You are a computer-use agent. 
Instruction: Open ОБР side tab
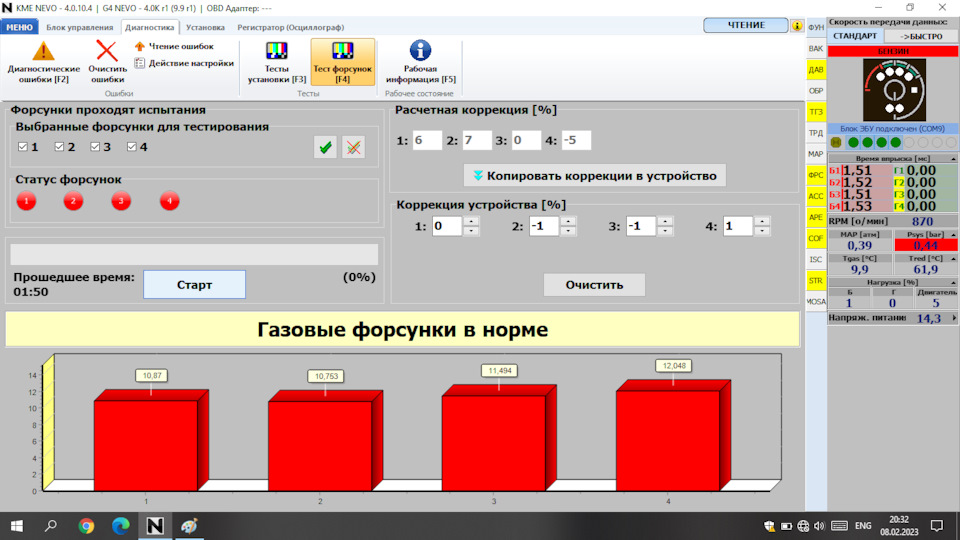click(816, 91)
